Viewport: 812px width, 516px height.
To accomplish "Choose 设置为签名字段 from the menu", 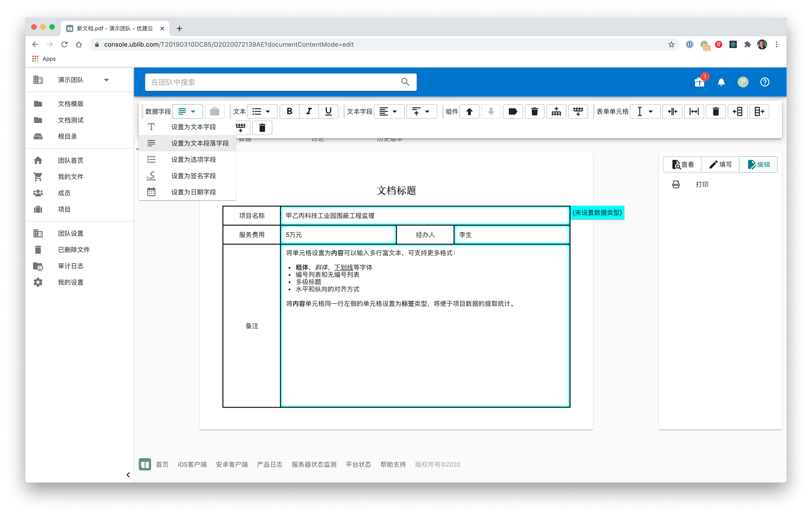I will point(193,176).
